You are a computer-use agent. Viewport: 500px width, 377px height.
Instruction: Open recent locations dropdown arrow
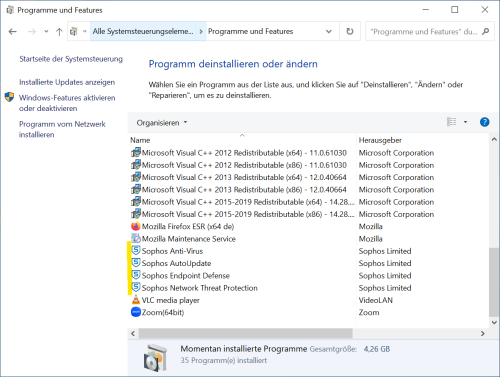[x=46, y=32]
